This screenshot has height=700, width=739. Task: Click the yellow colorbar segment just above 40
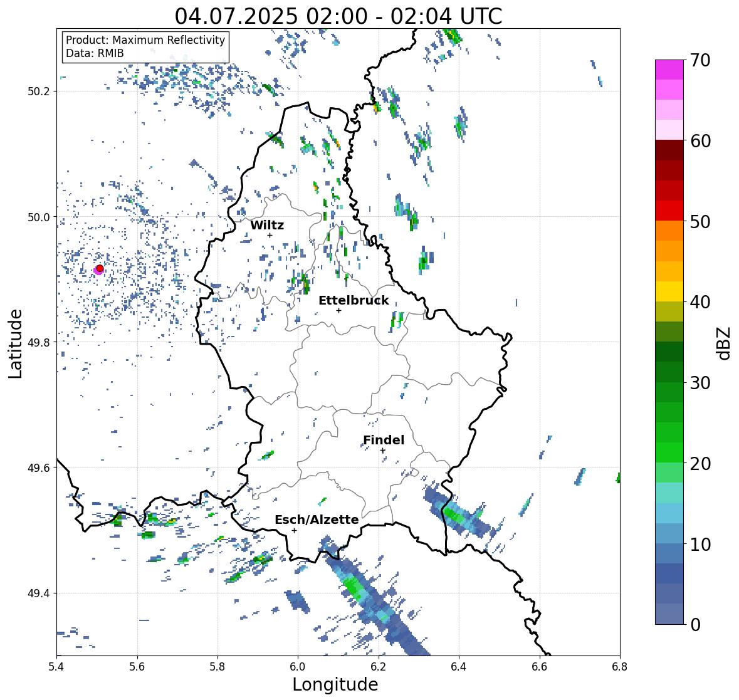[x=669, y=291]
